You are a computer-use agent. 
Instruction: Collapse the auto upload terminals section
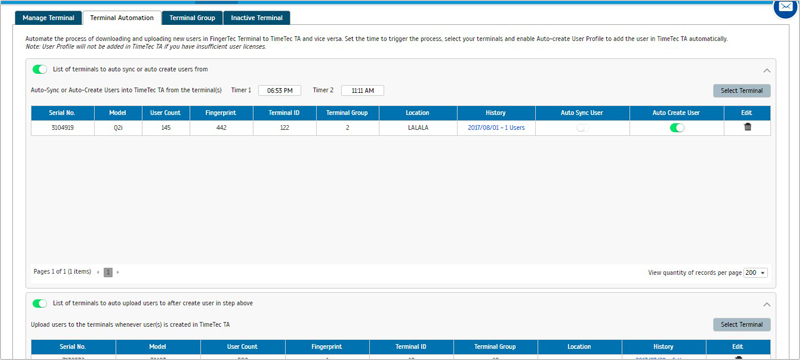click(766, 304)
